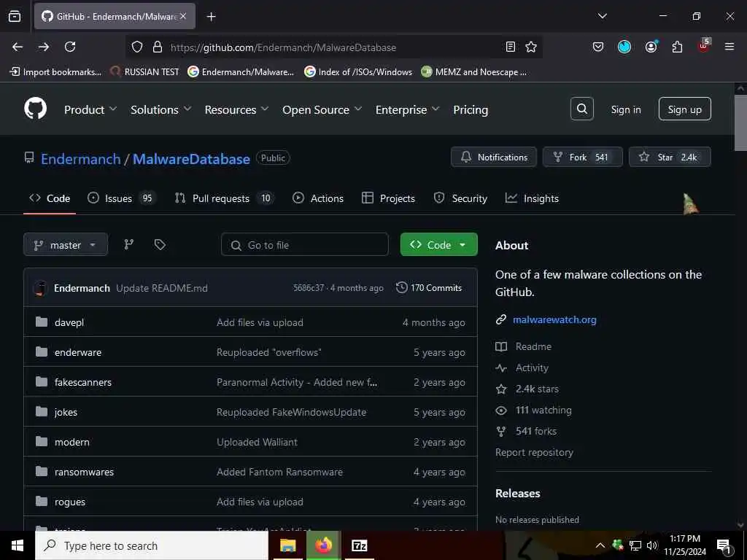This screenshot has width=747, height=560.
Task: Open the notification center icon
Action: [724, 545]
